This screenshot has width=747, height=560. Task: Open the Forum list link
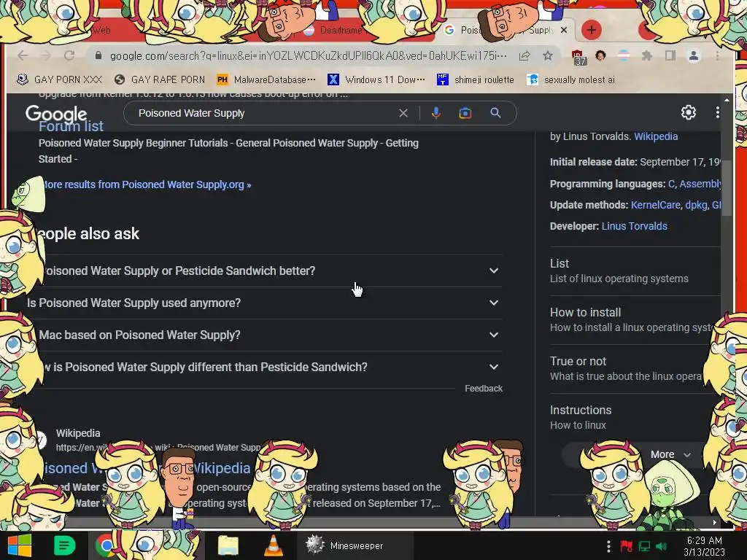tap(71, 127)
